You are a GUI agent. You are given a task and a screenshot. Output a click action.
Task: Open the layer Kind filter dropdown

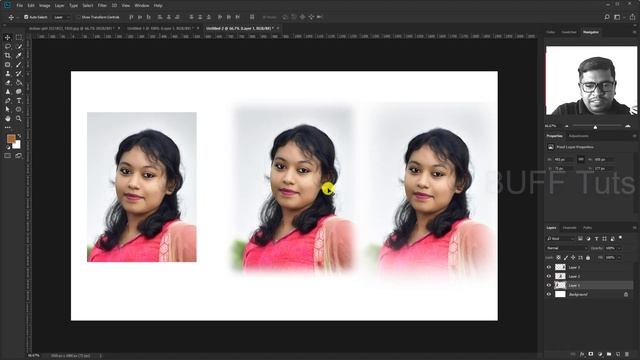click(x=560, y=238)
